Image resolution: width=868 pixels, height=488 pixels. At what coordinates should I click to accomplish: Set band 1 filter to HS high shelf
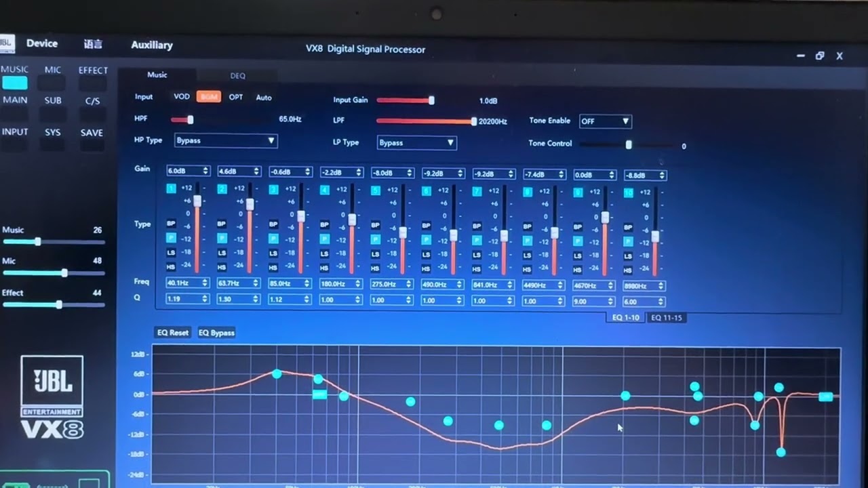(x=171, y=266)
